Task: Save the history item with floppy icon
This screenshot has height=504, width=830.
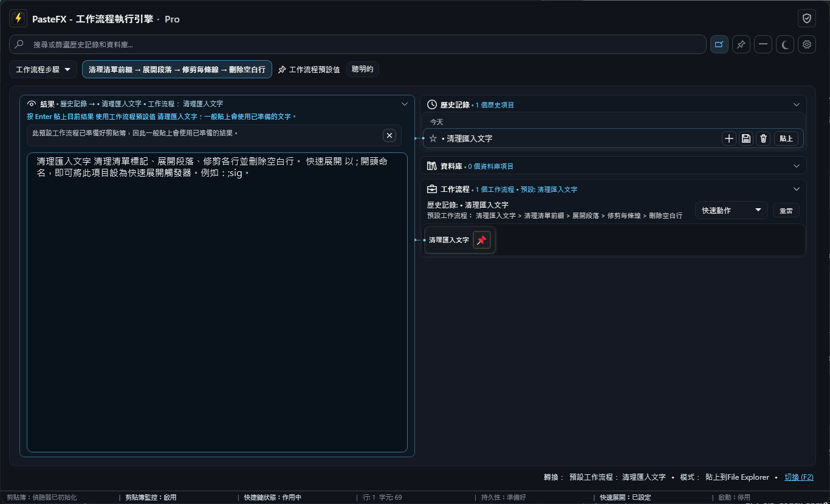Action: 746,138
